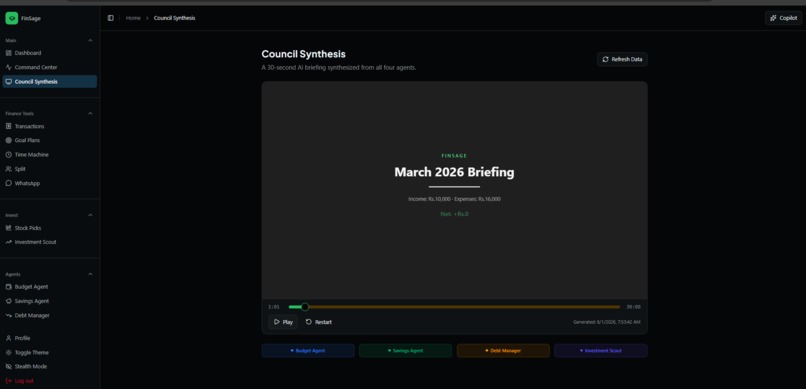
Task: Go to Transactions page
Action: (49, 126)
